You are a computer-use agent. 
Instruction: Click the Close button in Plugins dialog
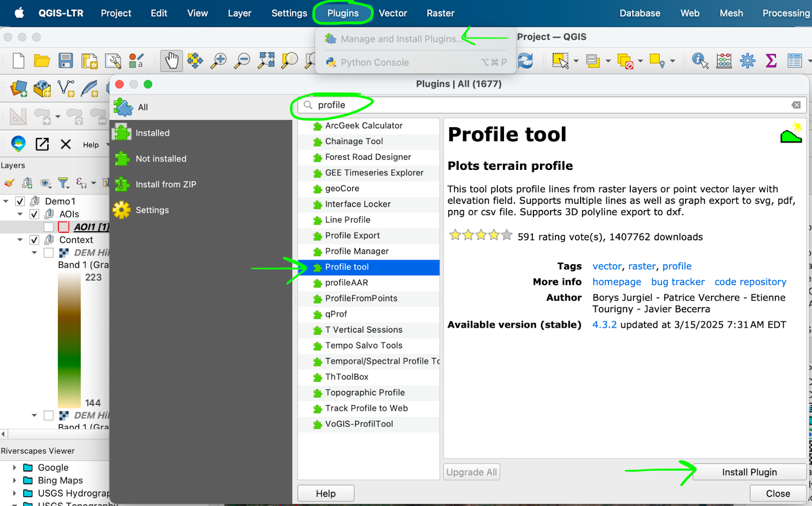pos(778,493)
